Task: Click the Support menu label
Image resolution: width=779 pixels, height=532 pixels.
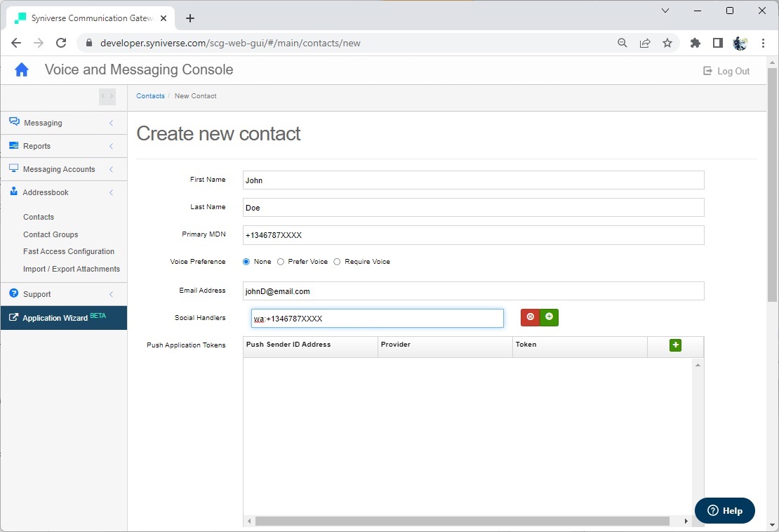Action: (36, 294)
